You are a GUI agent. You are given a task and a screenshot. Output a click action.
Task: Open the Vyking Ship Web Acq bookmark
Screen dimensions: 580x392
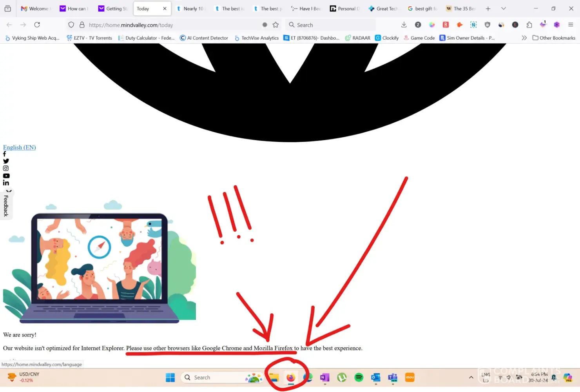click(32, 38)
